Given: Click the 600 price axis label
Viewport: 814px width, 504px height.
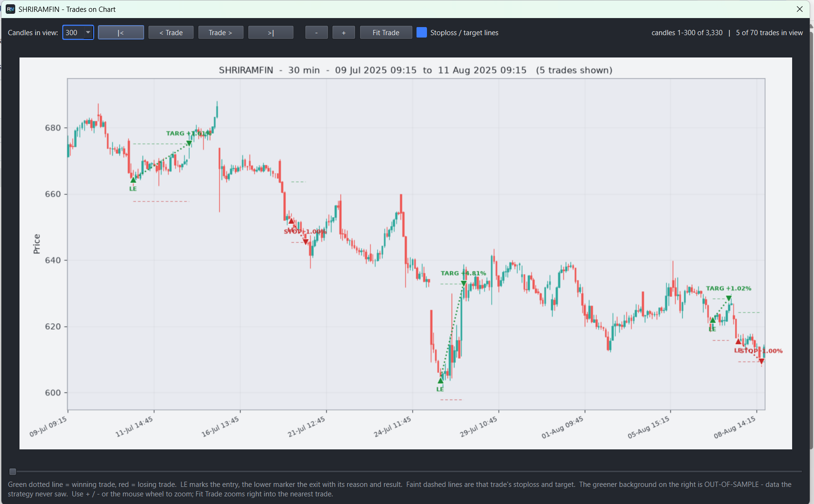Looking at the screenshot, I should tap(53, 393).
